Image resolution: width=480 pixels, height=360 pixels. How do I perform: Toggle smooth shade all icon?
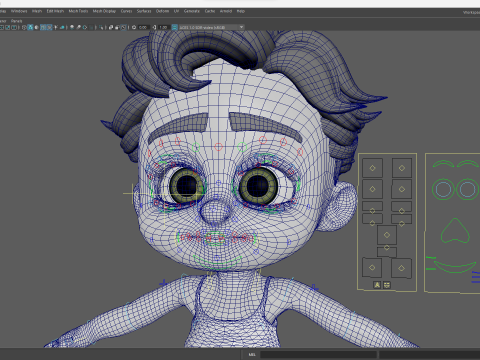click(30, 27)
